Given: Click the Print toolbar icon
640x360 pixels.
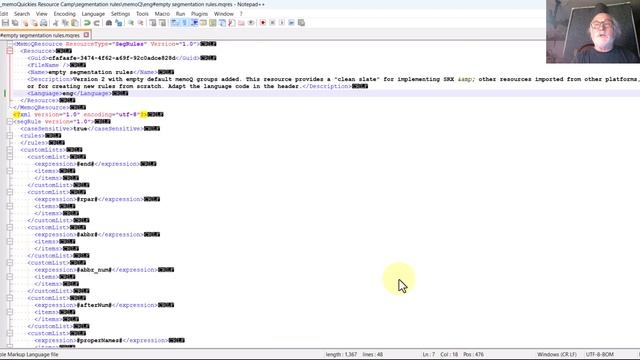Looking at the screenshot, I should (x=44, y=23).
